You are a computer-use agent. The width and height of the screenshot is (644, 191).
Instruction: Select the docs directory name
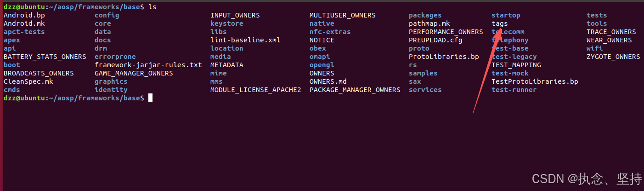[103, 40]
